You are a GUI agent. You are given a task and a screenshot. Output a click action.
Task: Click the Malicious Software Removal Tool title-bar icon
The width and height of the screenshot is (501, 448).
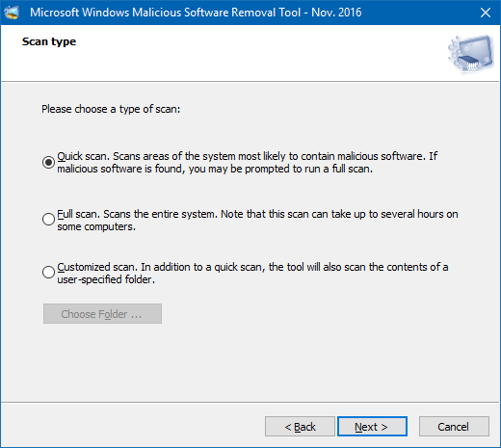tap(12, 13)
